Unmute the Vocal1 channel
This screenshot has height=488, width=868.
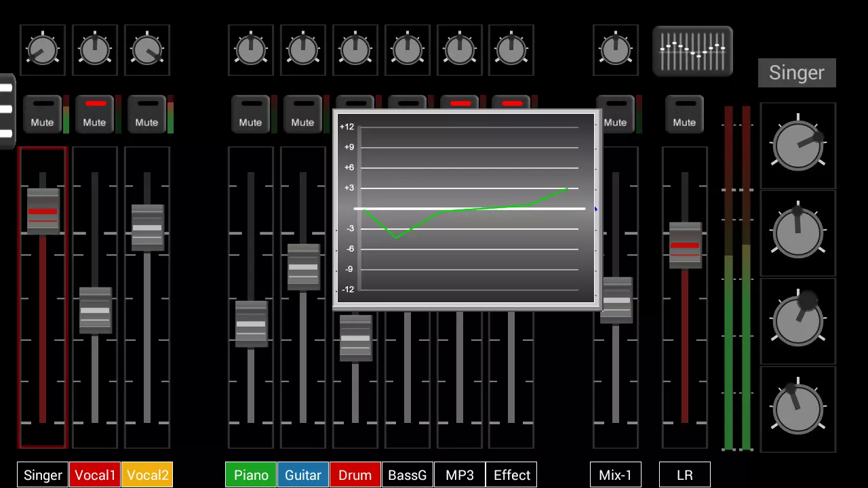click(x=94, y=115)
